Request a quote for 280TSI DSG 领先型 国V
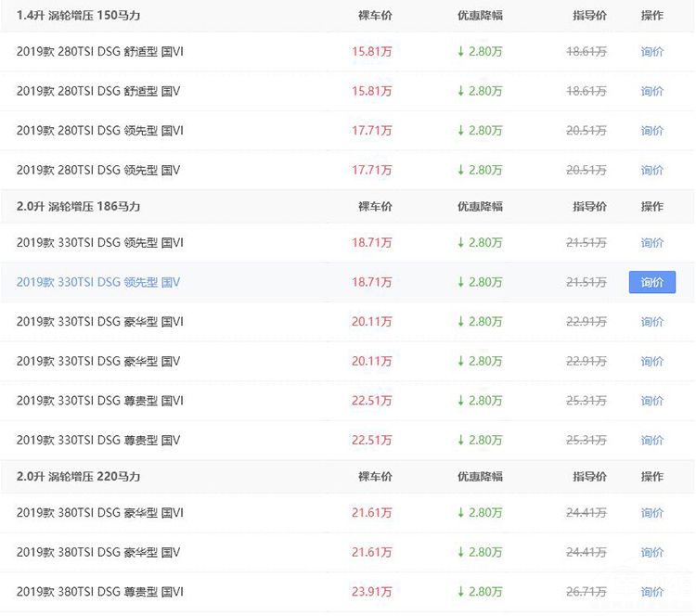Image resolution: width=696 pixels, height=616 pixels. point(651,170)
